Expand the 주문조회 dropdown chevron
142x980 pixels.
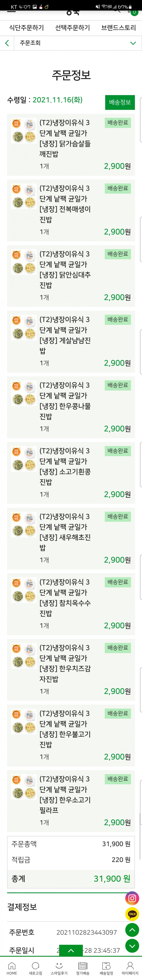[x=133, y=43]
